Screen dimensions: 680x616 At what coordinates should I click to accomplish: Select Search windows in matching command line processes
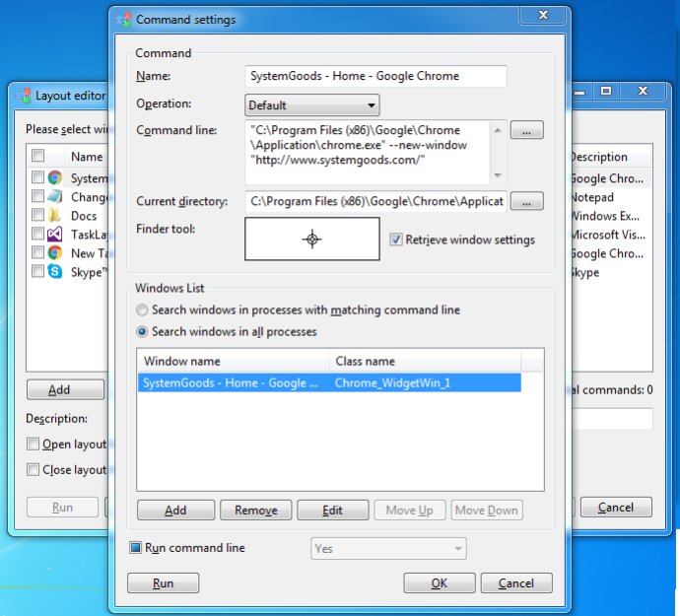tap(142, 310)
